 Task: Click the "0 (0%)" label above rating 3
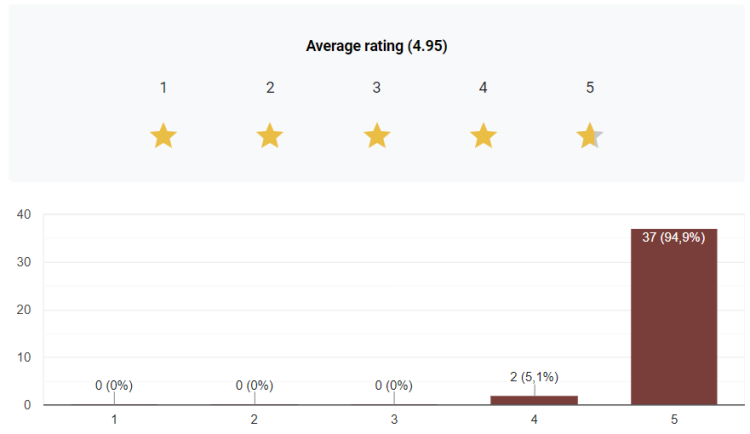click(394, 385)
